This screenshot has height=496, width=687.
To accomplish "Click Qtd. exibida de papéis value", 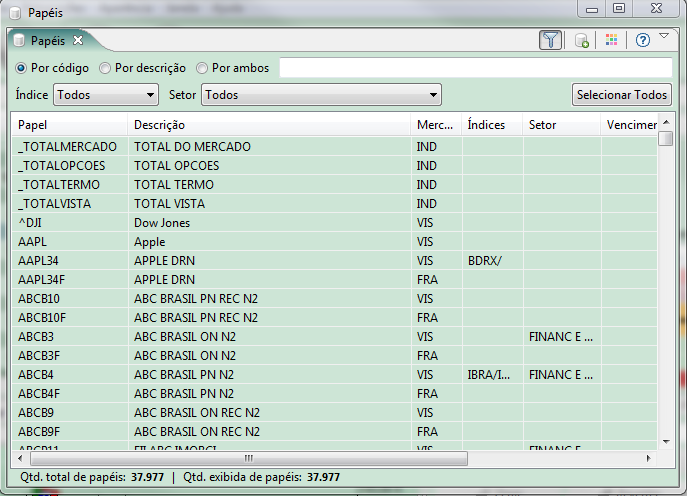I will 323,477.
